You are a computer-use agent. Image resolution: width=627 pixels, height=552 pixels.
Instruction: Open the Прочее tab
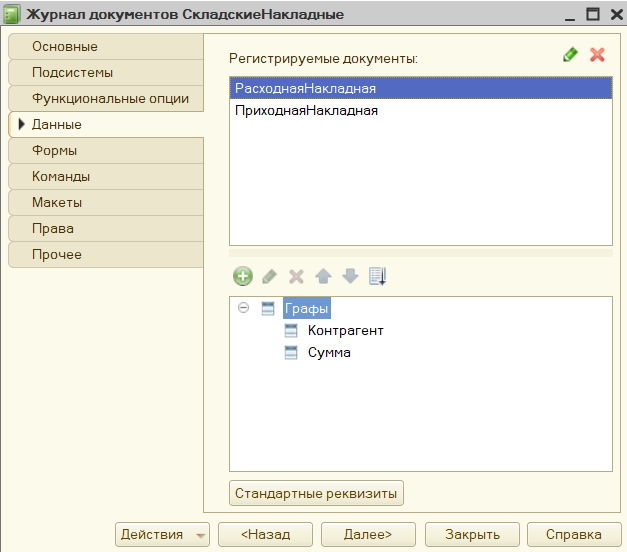[106, 254]
